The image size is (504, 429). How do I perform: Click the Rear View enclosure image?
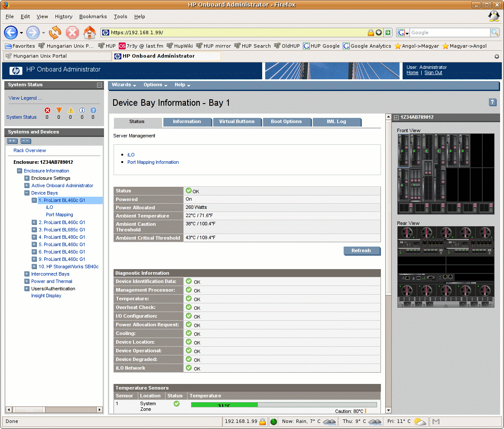pos(446,267)
